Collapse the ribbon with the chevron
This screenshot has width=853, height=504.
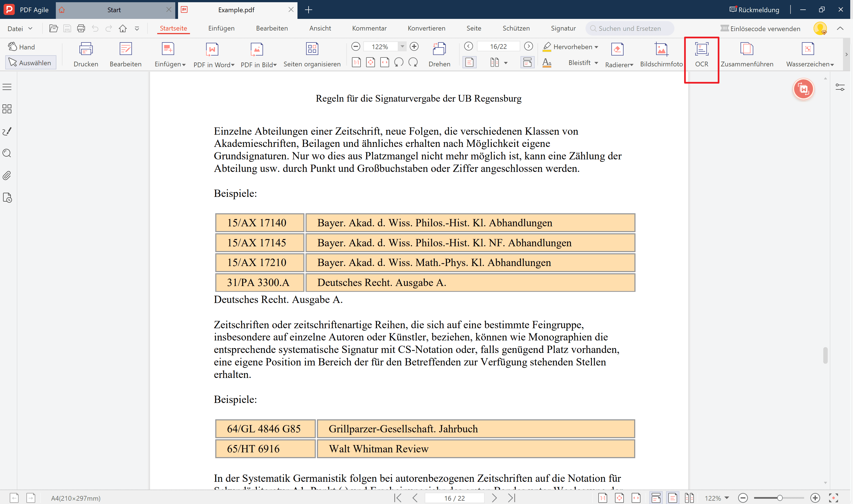point(840,29)
